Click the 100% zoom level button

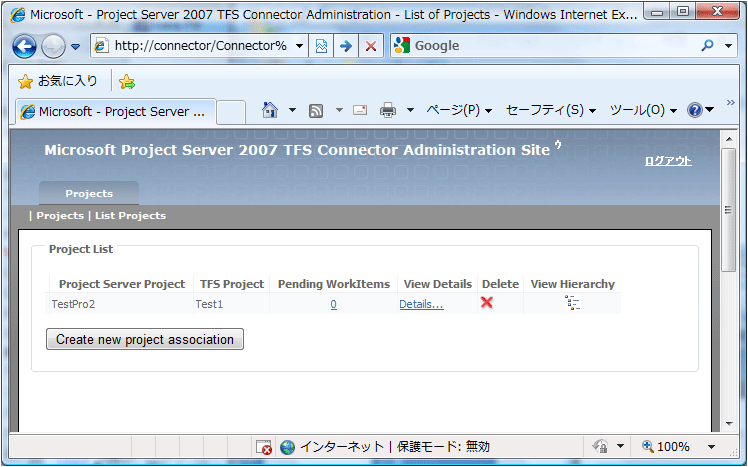(x=666, y=447)
